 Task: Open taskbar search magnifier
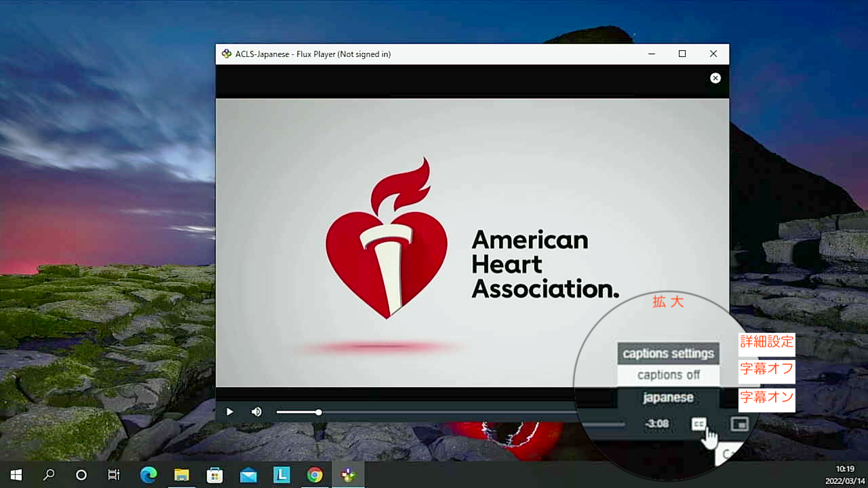(x=49, y=475)
